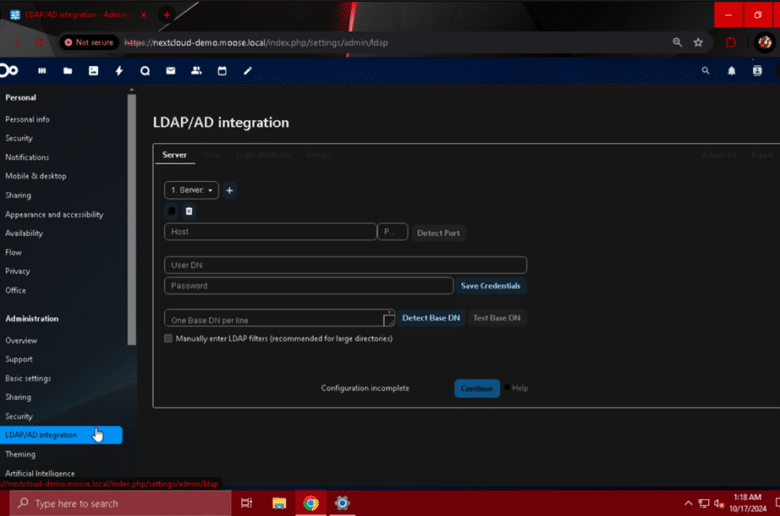
Task: Open Privacy settings
Action: (x=17, y=271)
